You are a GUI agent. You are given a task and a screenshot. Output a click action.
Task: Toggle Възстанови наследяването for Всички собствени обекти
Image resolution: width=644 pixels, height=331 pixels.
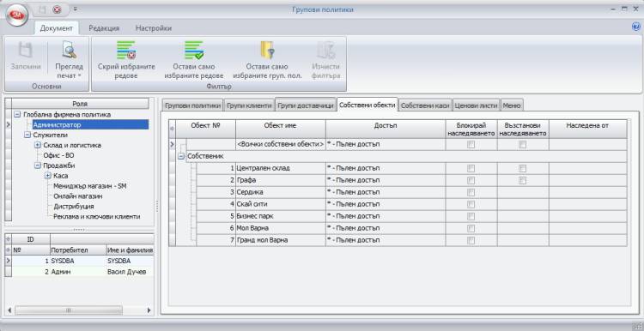(x=522, y=144)
